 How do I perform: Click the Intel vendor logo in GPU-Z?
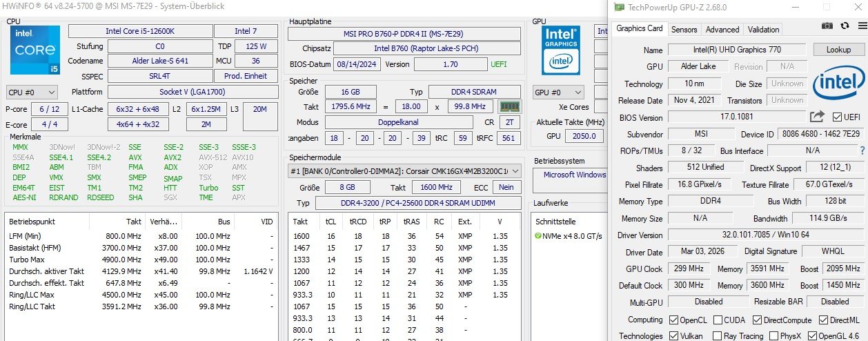pyautogui.click(x=838, y=84)
